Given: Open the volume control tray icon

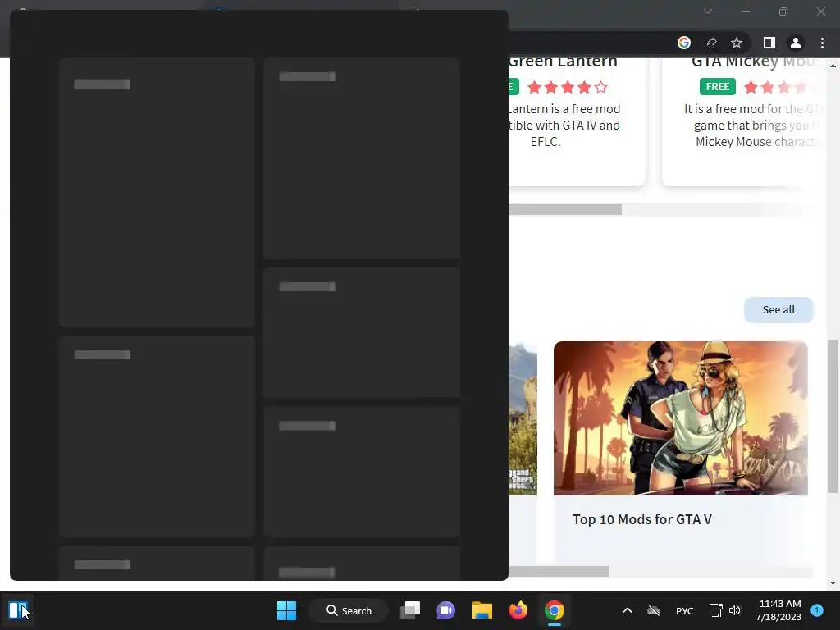Looking at the screenshot, I should pyautogui.click(x=735, y=610).
